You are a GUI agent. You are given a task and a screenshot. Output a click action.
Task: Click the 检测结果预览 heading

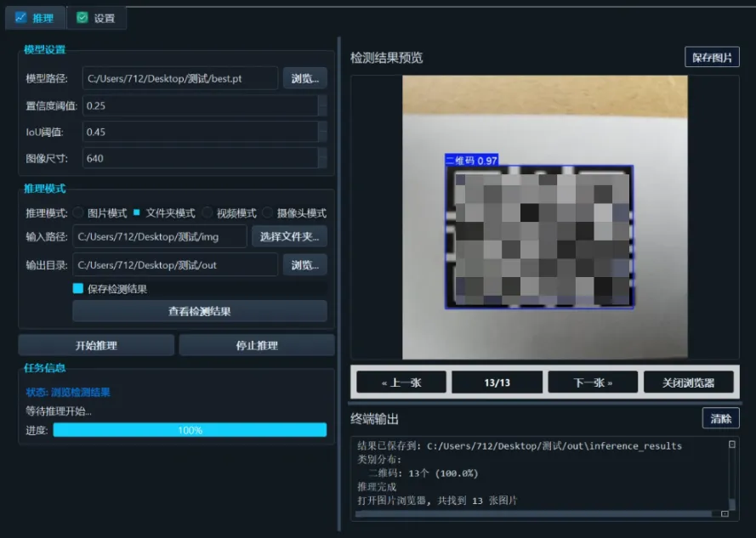(387, 58)
